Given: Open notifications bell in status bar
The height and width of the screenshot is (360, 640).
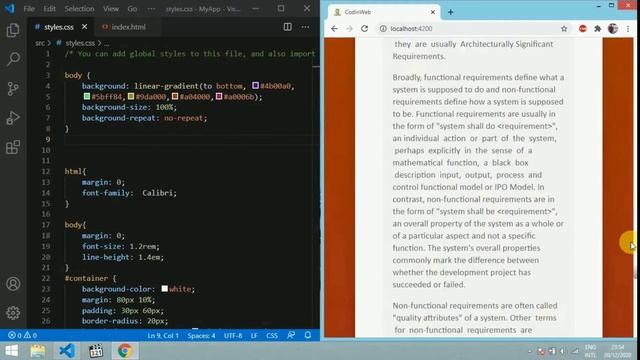Looking at the screenshot, I should 308,336.
